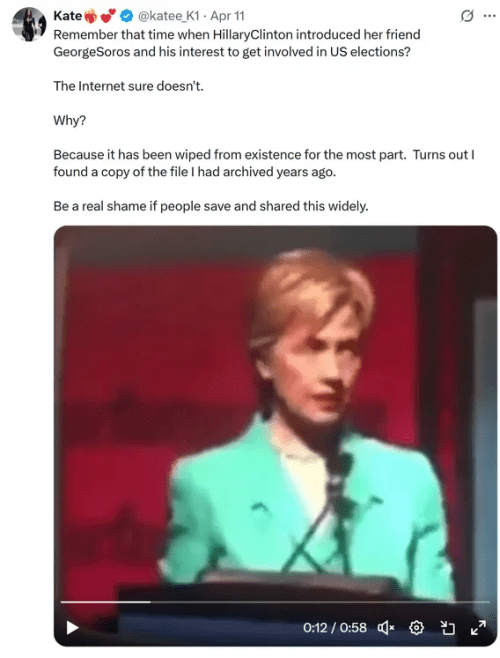Click the text "The Internet sure doesn't."
500x658 pixels.
[x=128, y=86]
